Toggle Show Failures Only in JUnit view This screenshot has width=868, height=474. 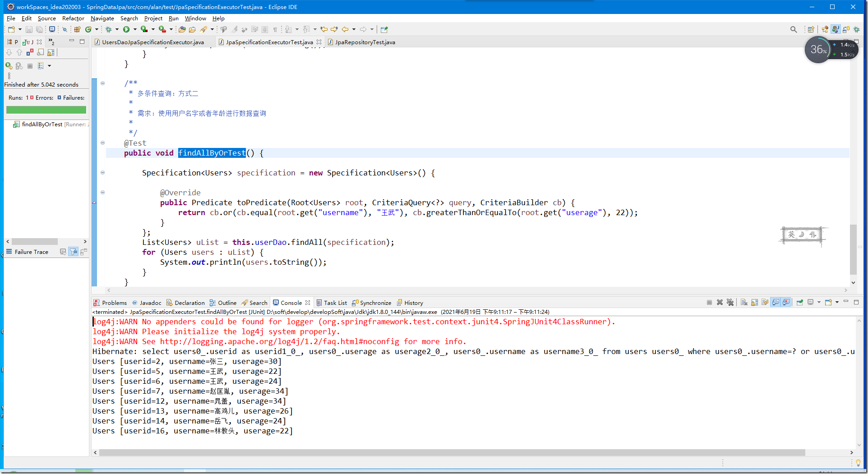[30, 53]
